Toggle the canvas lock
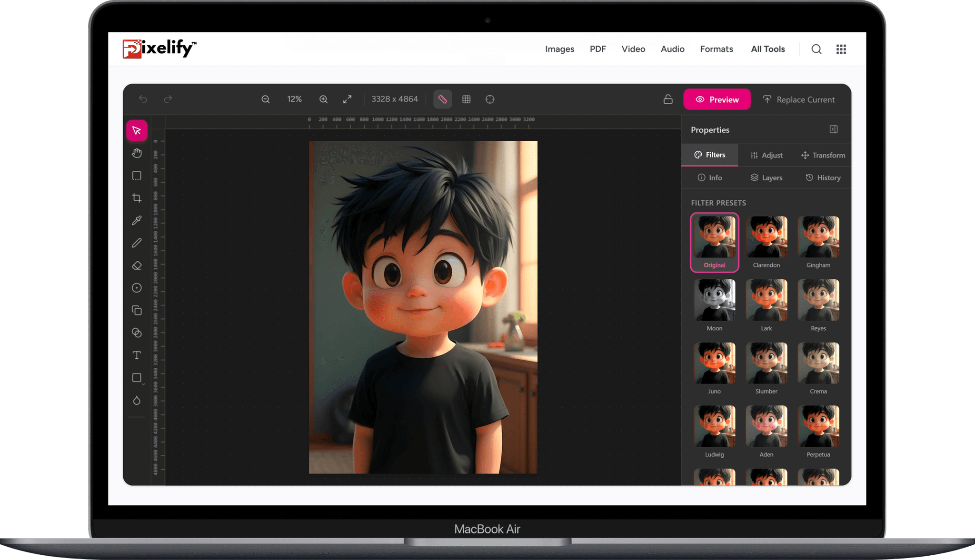975x560 pixels. pyautogui.click(x=668, y=99)
